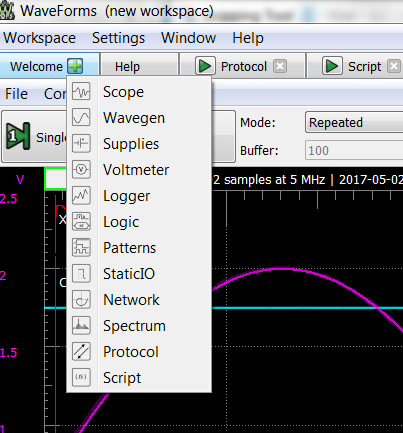
Task: Open the Settings menu
Action: coord(118,38)
